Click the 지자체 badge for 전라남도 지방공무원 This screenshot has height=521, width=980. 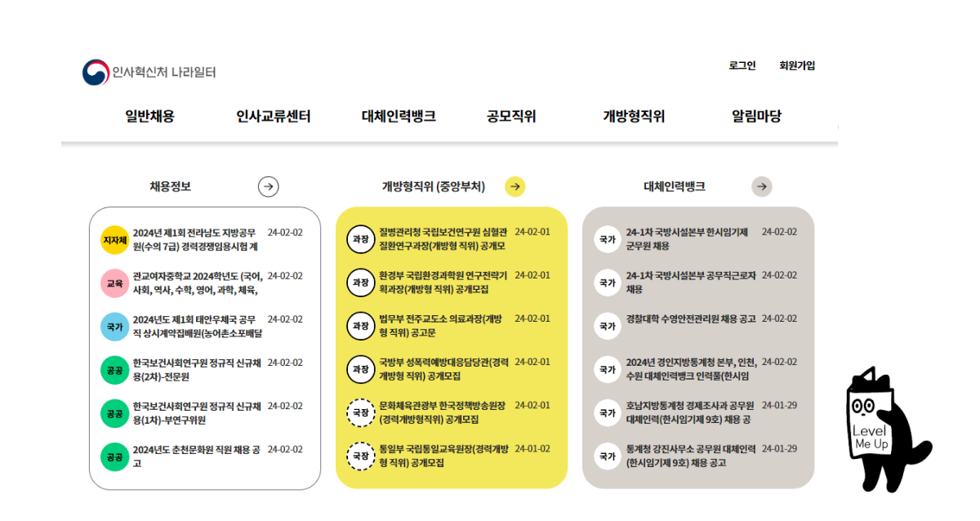(x=114, y=239)
